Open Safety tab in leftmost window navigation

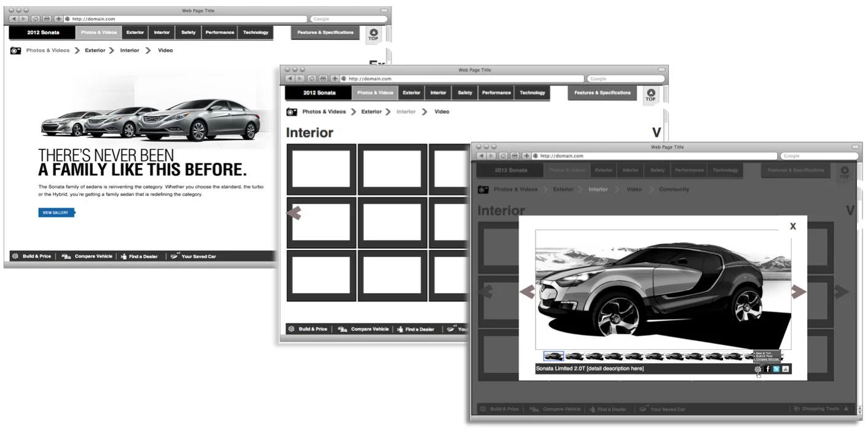pos(189,33)
